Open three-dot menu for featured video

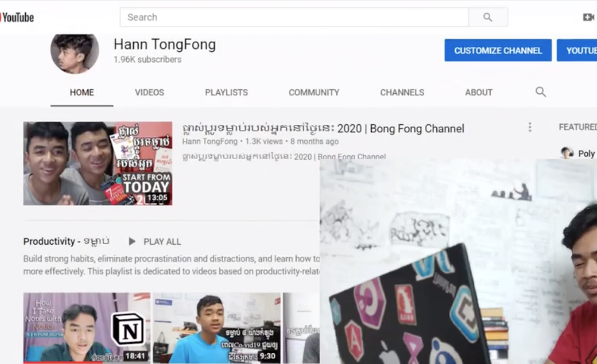point(530,127)
